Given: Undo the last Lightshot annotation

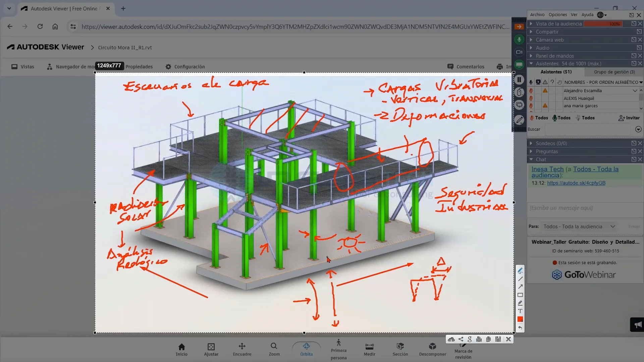Looking at the screenshot, I should point(520,328).
